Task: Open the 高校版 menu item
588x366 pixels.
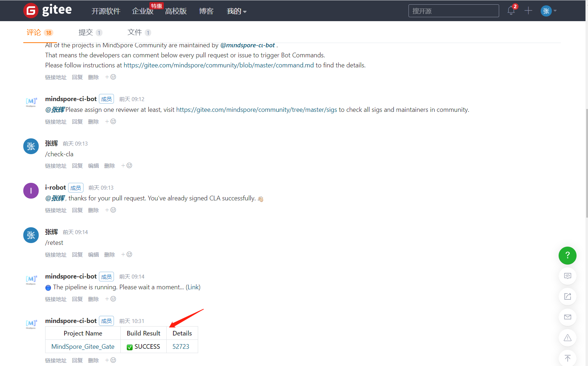Action: pos(176,11)
